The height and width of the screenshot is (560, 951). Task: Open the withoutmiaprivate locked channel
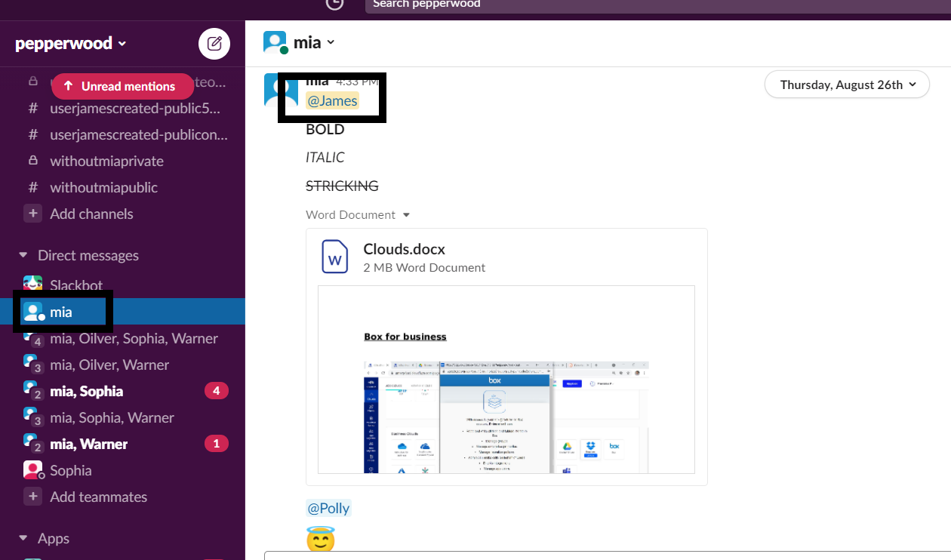106,161
